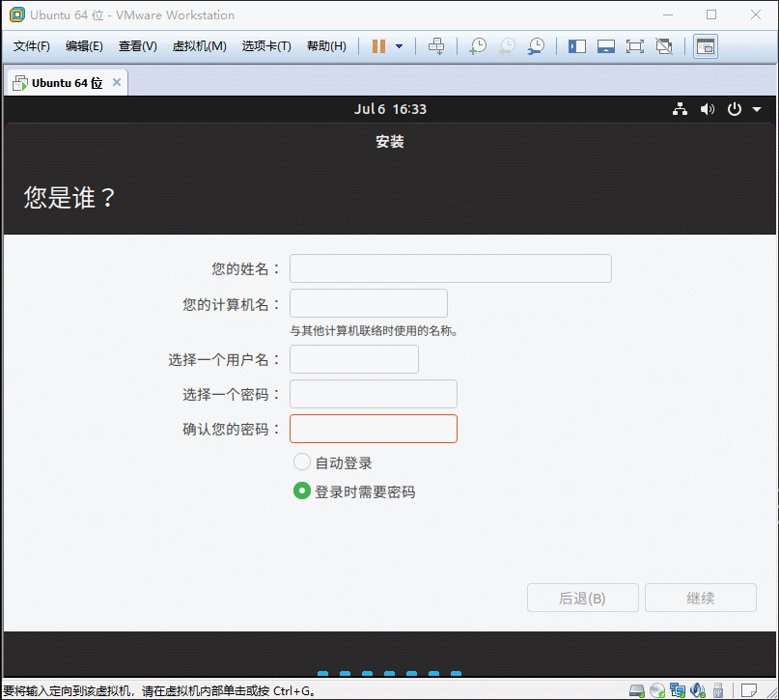
Task: Click the Ubuntu network status icon
Action: [x=680, y=109]
